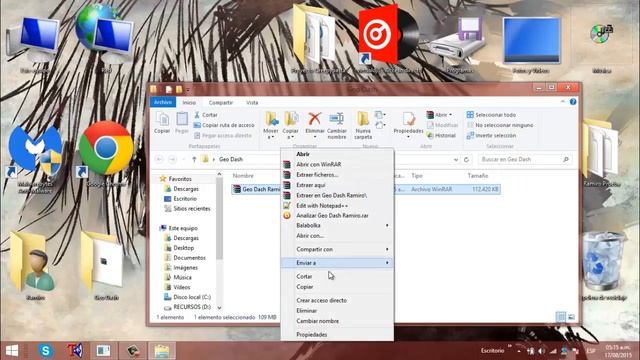
Task: Open the Explorer help icon
Action: click(x=573, y=102)
